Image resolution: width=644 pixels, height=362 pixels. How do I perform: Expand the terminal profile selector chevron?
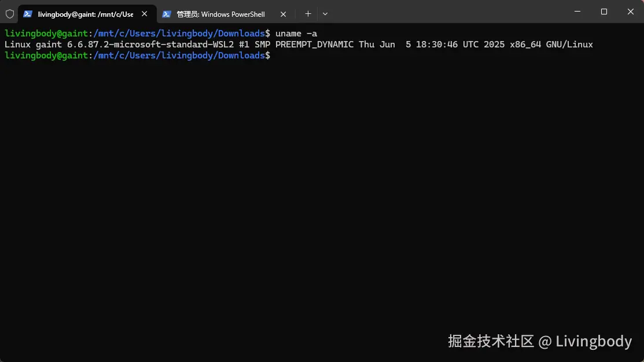(325, 13)
